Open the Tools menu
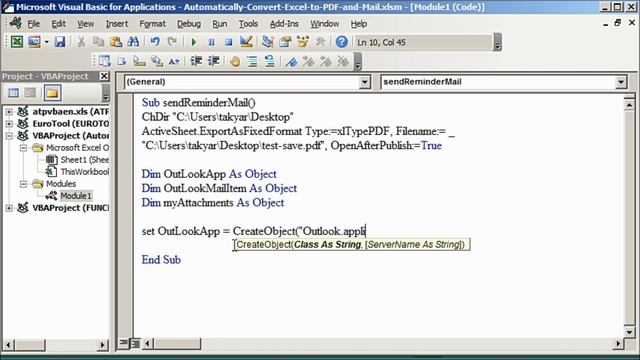The width and height of the screenshot is (640, 360). (x=248, y=24)
